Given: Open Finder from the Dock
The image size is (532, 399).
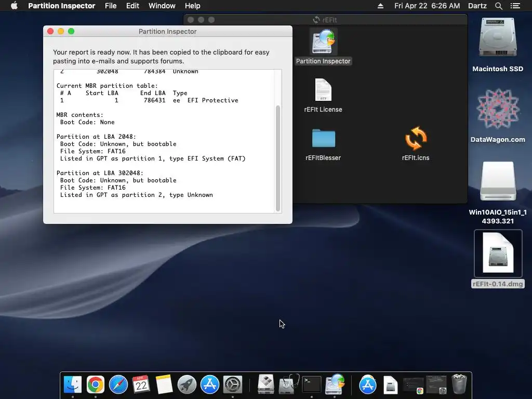Looking at the screenshot, I should (73, 384).
